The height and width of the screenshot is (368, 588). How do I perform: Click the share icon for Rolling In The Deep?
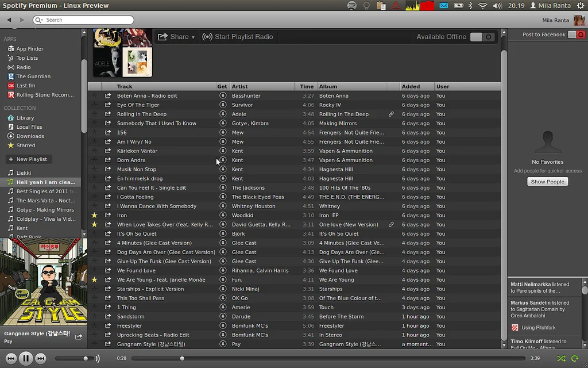click(108, 114)
